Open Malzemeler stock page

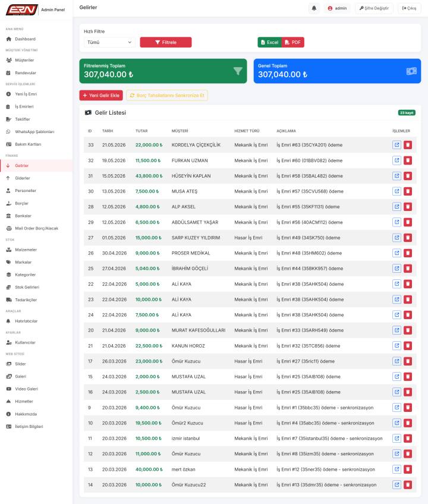36,250
